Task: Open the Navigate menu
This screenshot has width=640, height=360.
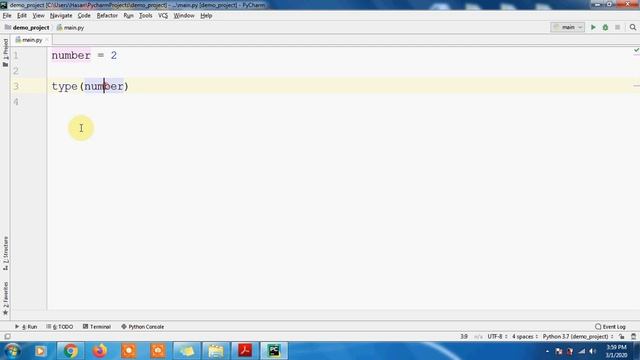Action: (x=61, y=16)
